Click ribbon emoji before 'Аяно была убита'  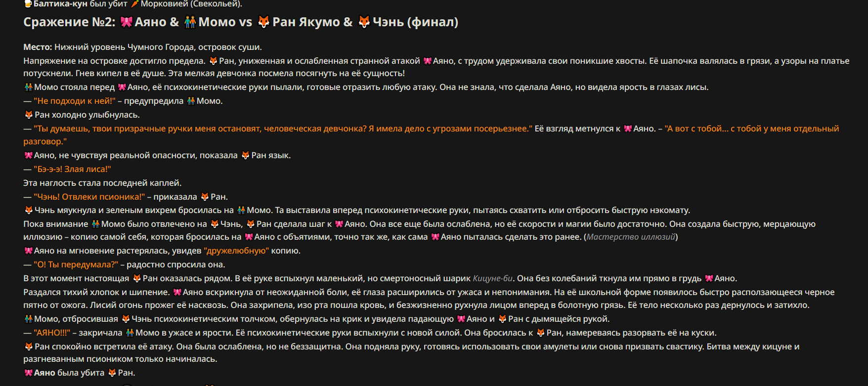coord(29,373)
